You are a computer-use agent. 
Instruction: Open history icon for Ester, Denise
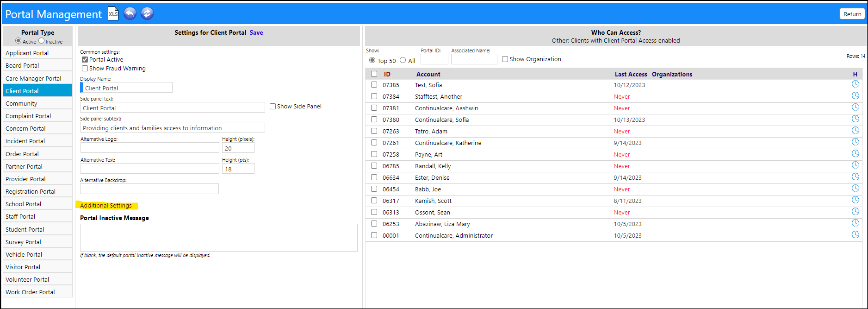(x=856, y=177)
